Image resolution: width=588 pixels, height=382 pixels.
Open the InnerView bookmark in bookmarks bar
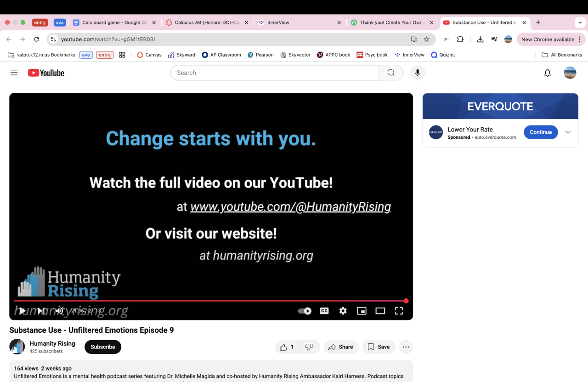click(409, 55)
